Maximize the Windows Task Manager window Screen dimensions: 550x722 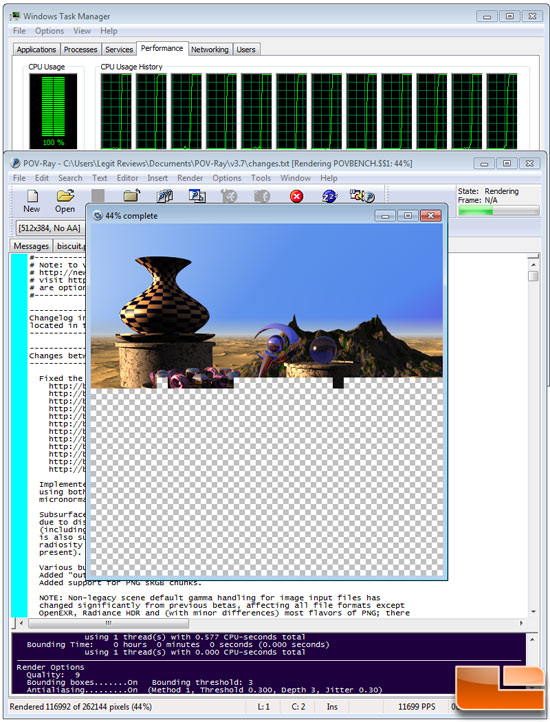[509, 16]
